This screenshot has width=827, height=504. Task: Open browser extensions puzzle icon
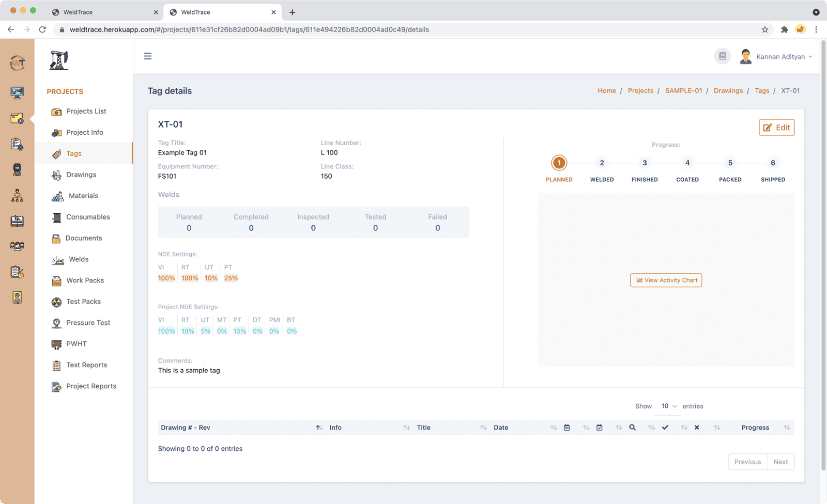[784, 29]
